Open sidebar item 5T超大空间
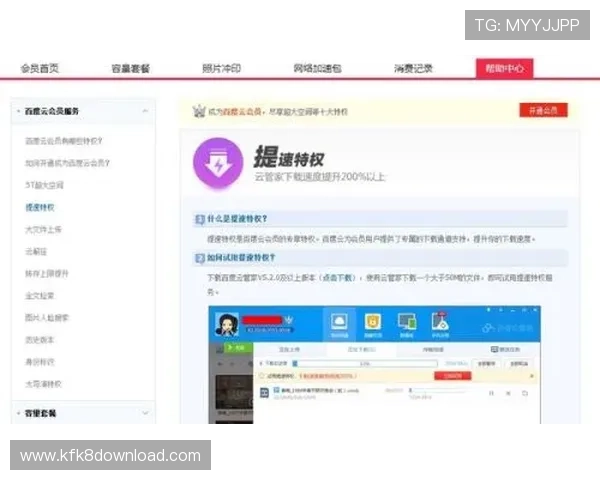Image resolution: width=600 pixels, height=480 pixels. (x=44, y=185)
